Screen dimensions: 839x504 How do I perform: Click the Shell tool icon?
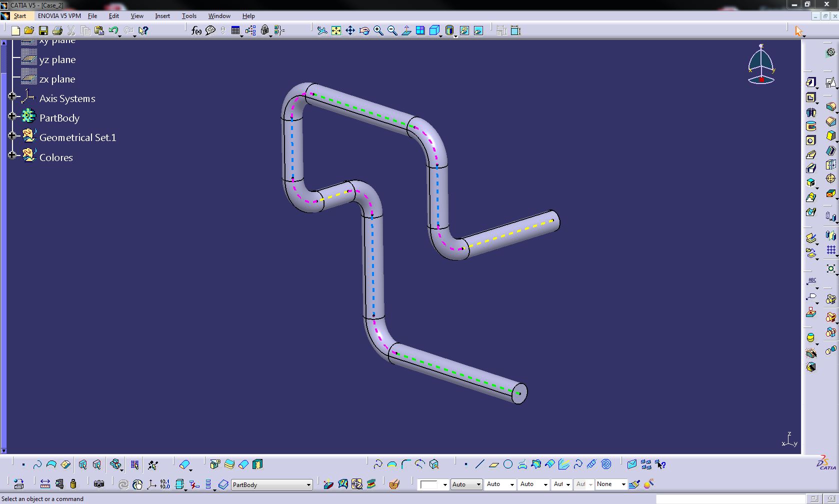coord(830,150)
